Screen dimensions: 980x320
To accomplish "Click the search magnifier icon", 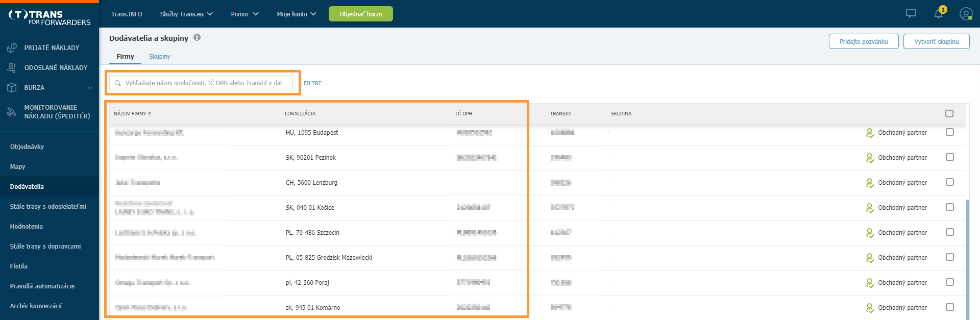I will 118,83.
